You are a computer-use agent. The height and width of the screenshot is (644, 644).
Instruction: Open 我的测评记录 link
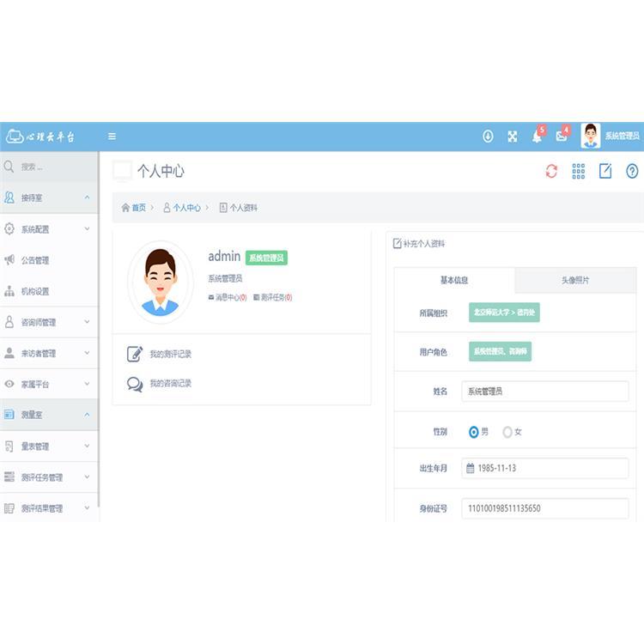(x=170, y=354)
